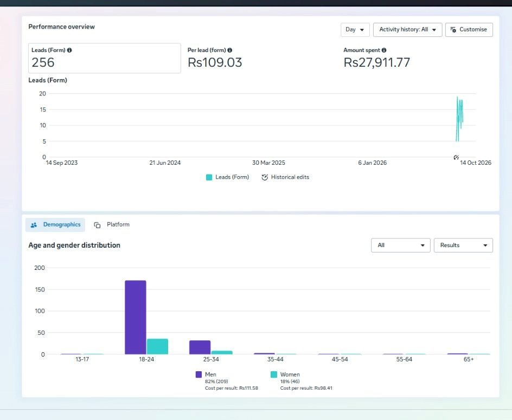The width and height of the screenshot is (512, 420).
Task: Click the Performance overview heading
Action: click(61, 27)
